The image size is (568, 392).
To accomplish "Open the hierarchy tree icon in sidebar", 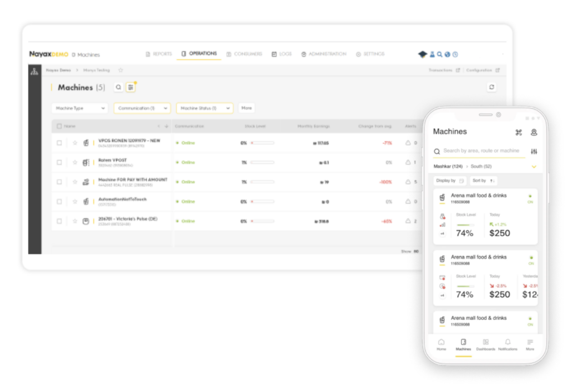I will (34, 71).
